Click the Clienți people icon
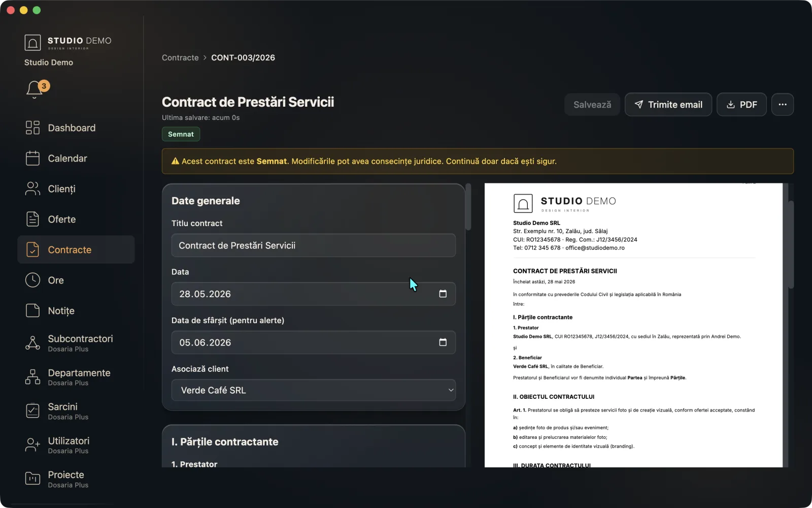 coord(32,188)
